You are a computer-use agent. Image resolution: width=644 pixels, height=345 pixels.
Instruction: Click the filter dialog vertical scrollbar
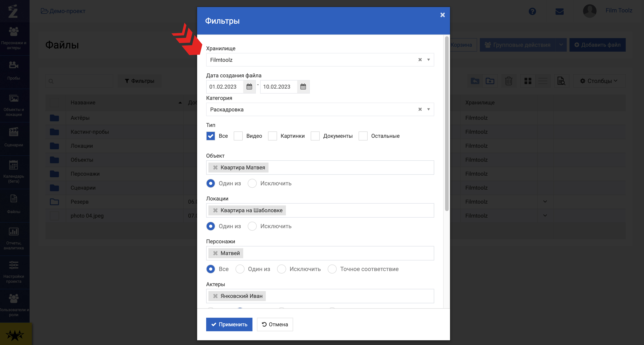pos(446,124)
